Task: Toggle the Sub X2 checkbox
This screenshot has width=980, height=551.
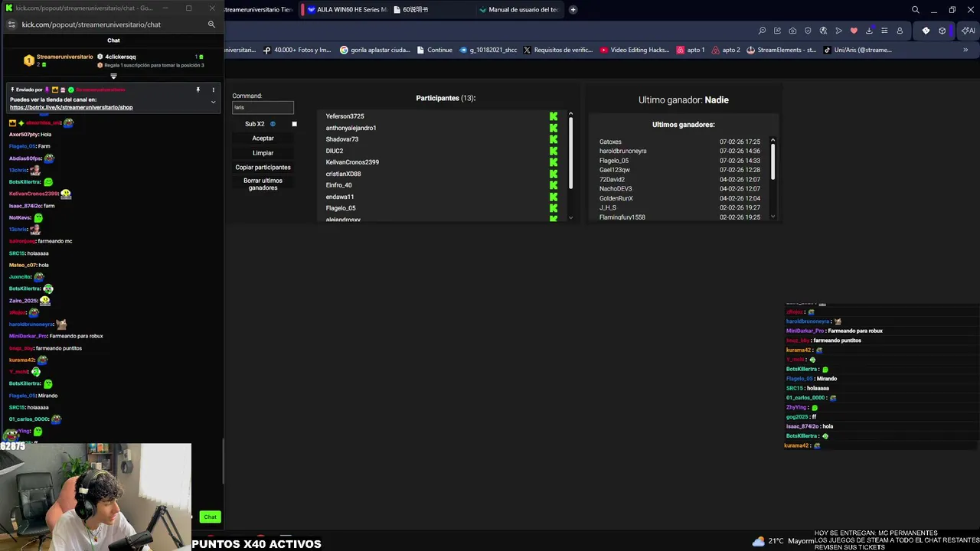Action: [294, 124]
